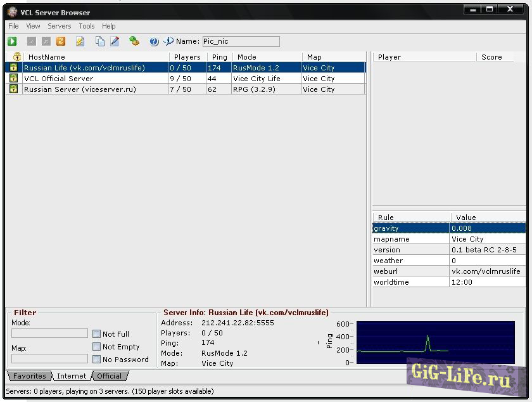Open the Servers menu
The height and width of the screenshot is (402, 532).
60,26
